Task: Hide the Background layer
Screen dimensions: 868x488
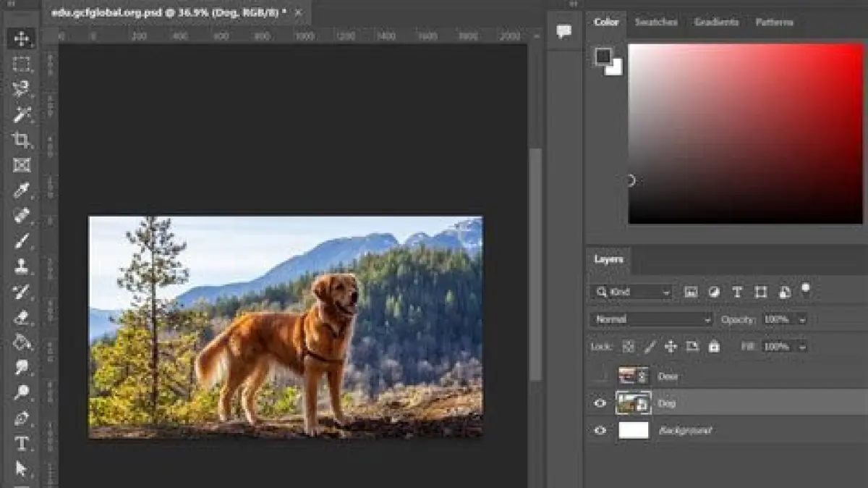Action: point(600,431)
